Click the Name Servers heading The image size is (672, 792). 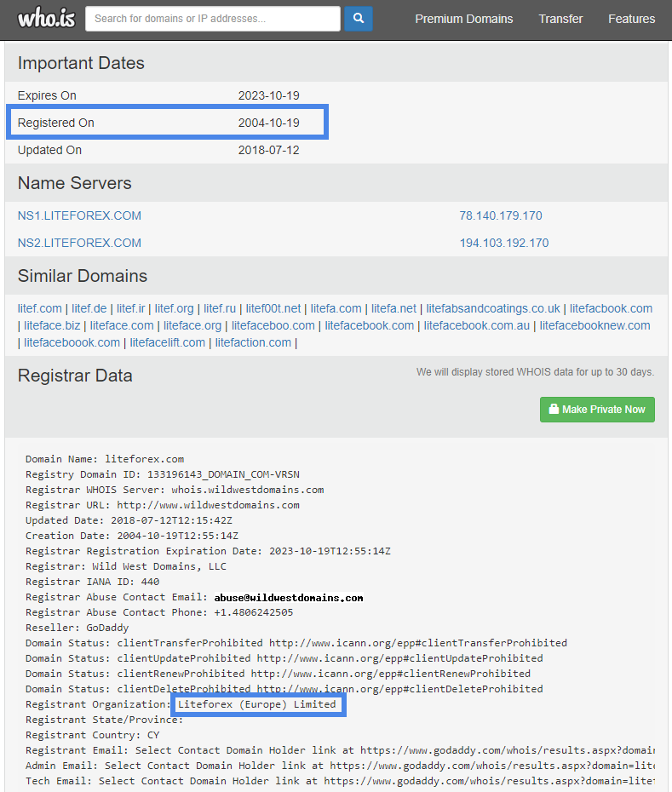[74, 183]
